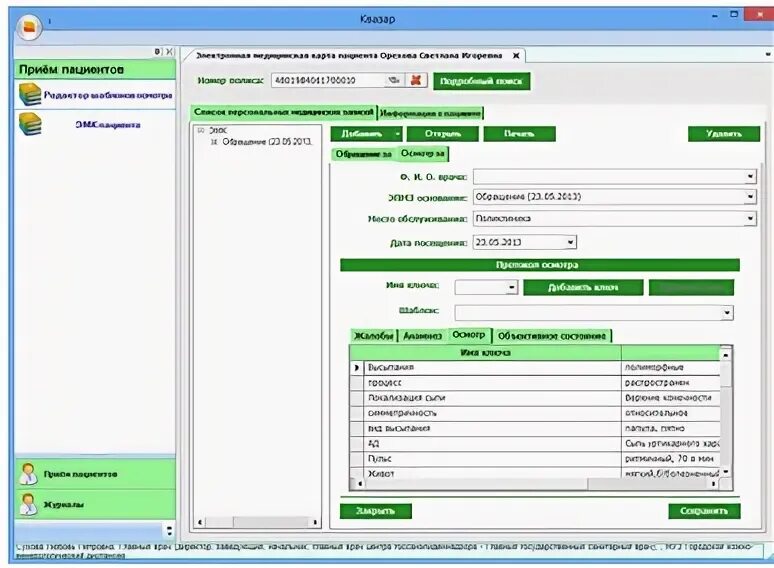Open the ЭПИЗ основание dropdown
The width and height of the screenshot is (774, 568).
tap(750, 197)
